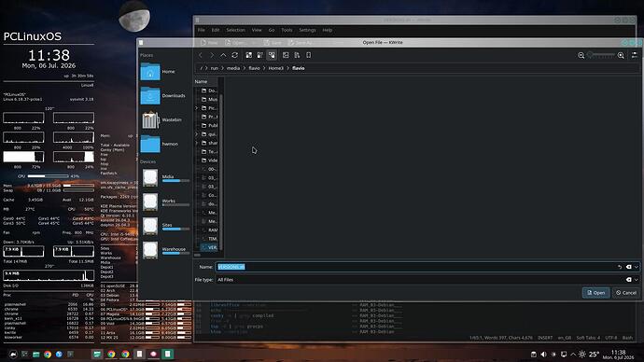Toggle detailed tree view mode
This screenshot has width=644, height=362.
(272, 55)
